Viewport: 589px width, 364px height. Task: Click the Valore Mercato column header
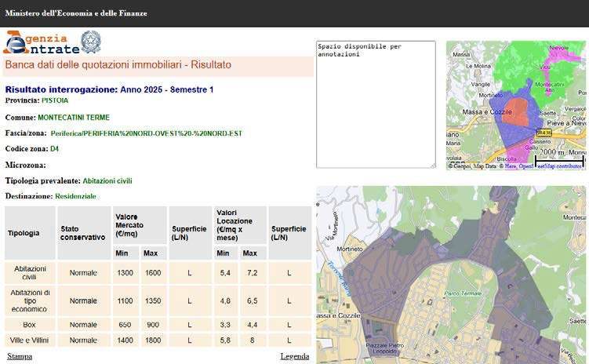[140, 225]
